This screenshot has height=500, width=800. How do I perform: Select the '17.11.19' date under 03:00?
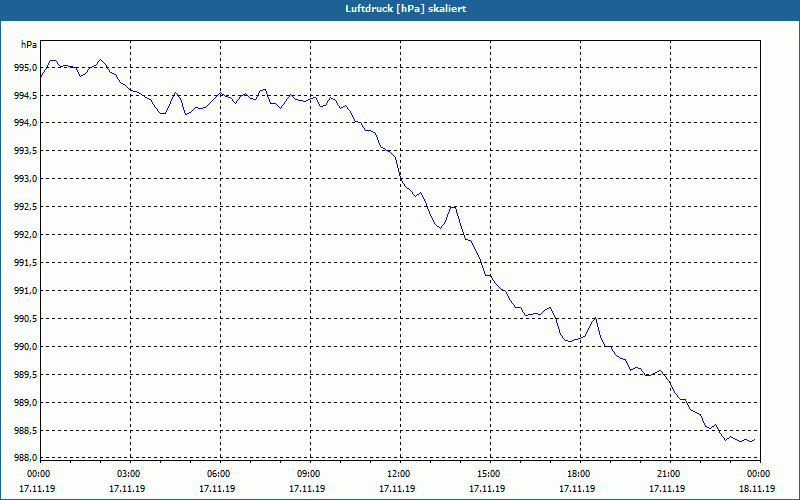pyautogui.click(x=127, y=489)
